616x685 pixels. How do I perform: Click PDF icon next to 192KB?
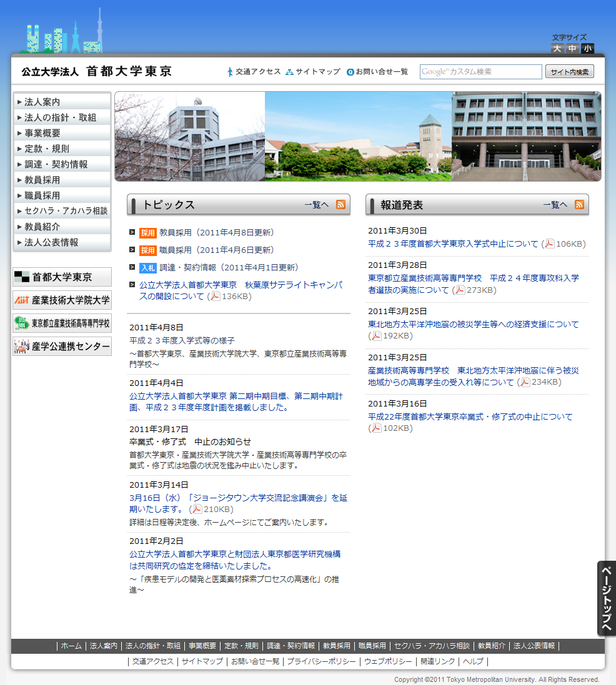(376, 336)
